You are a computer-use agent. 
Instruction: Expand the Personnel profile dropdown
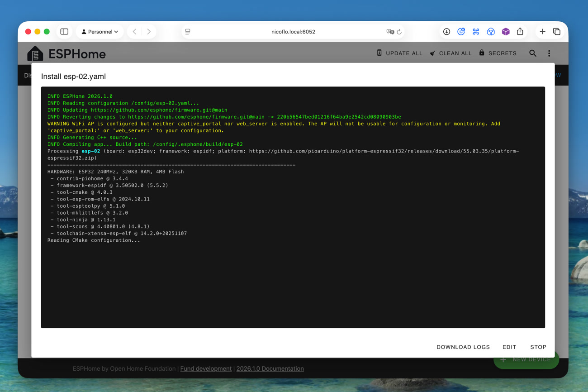100,32
